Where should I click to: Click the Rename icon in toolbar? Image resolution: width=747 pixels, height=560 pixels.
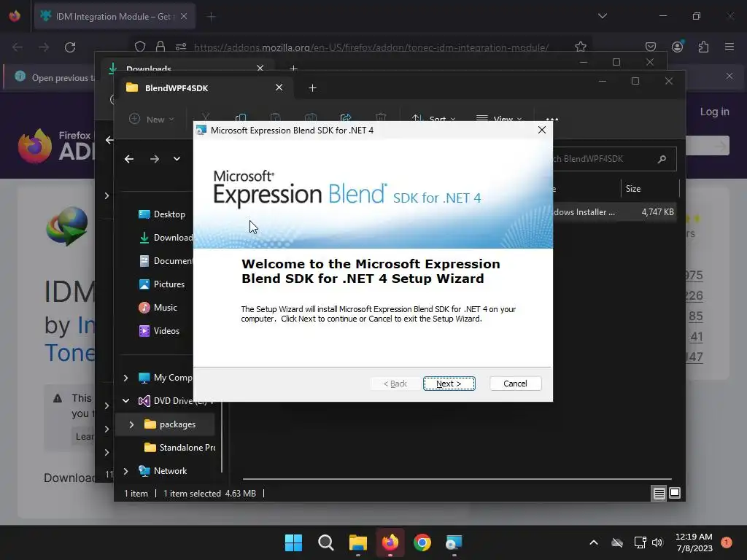(311, 117)
